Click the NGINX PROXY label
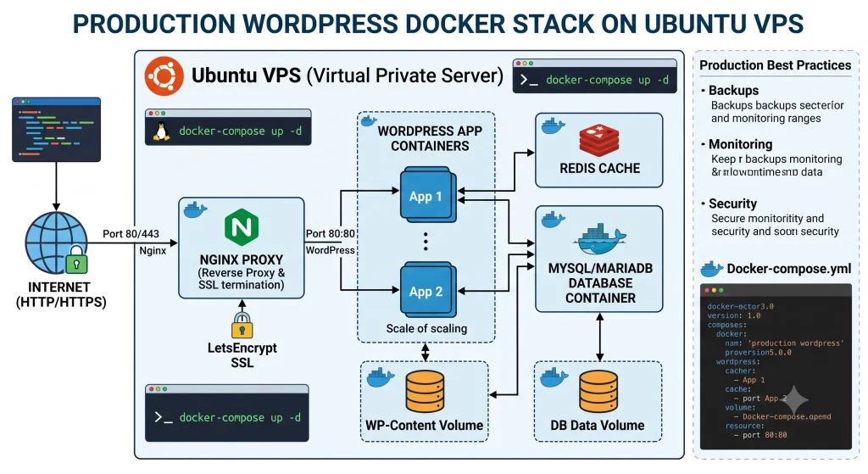 click(x=242, y=259)
